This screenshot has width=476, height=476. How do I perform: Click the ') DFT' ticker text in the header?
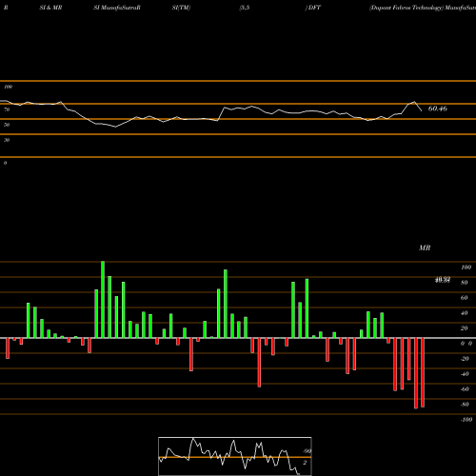tap(313, 8)
